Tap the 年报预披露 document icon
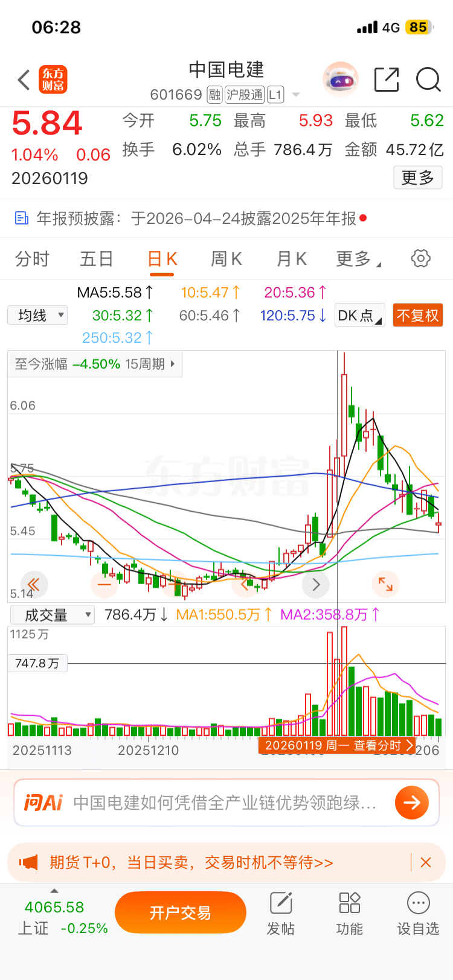 tap(22, 218)
